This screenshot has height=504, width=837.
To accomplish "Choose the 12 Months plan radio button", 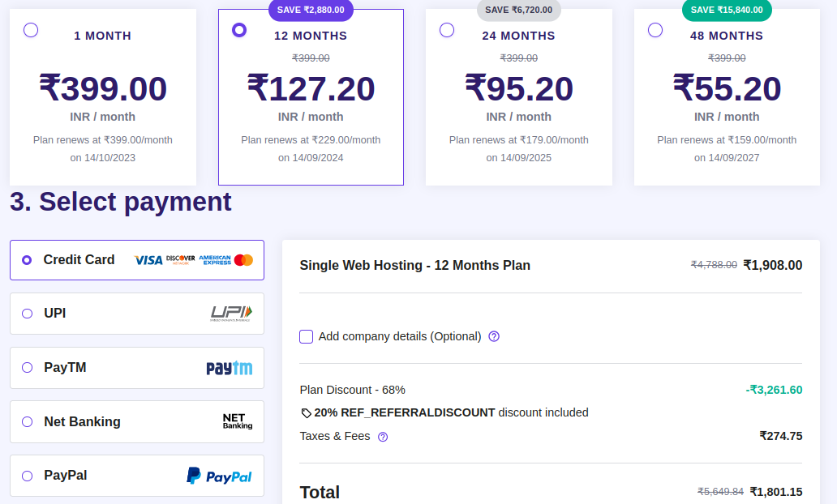I will (x=239, y=30).
